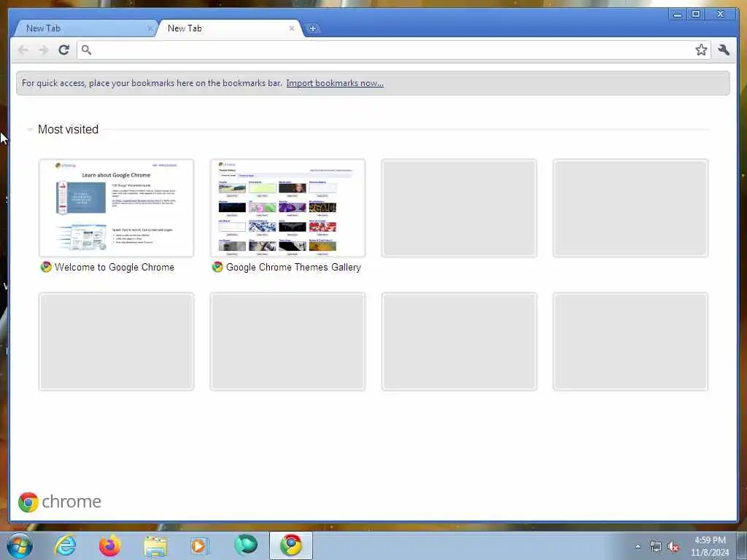Launch Firefox from taskbar
The image size is (747, 560).
(110, 545)
